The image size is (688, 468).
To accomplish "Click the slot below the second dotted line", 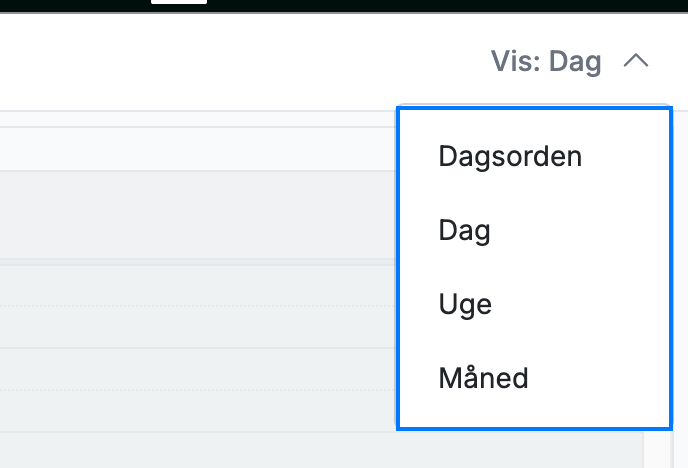I will point(198,411).
